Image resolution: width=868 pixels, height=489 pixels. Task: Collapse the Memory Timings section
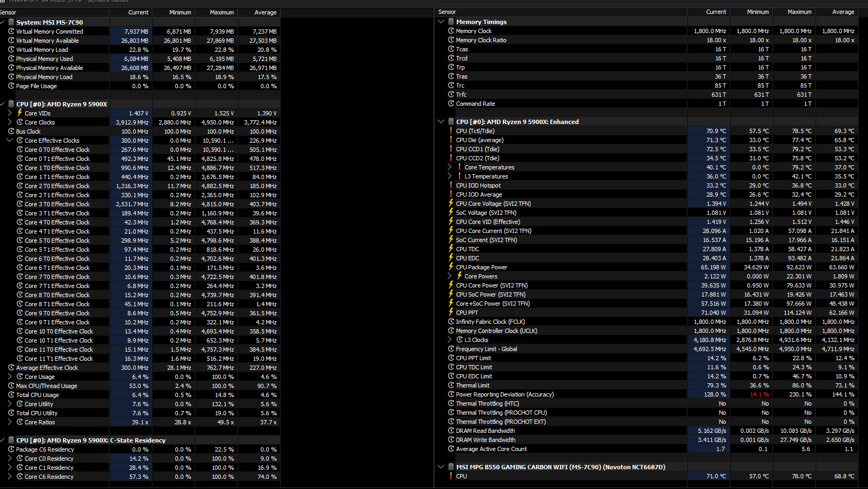click(x=441, y=21)
